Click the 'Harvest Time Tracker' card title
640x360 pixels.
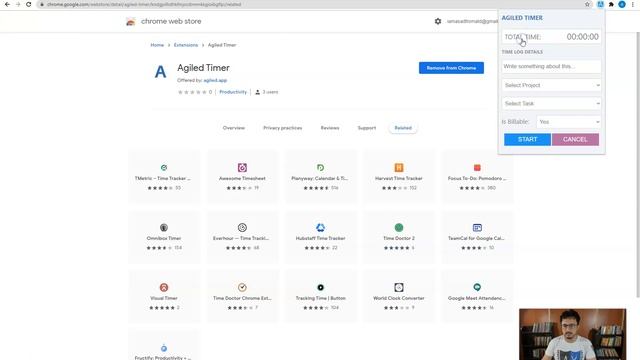point(399,178)
